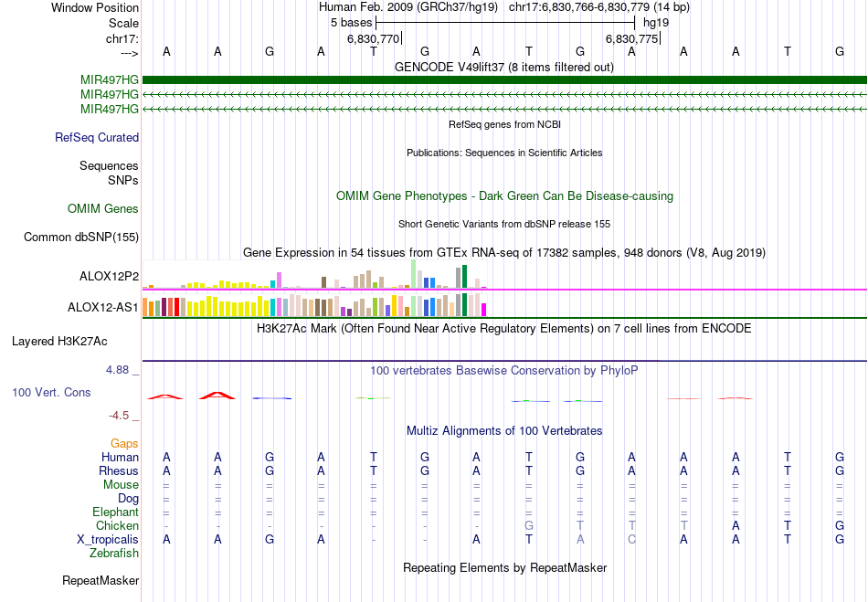This screenshot has width=868, height=602.
Task: Click the RepeatMasker track label
Action: [x=101, y=580]
